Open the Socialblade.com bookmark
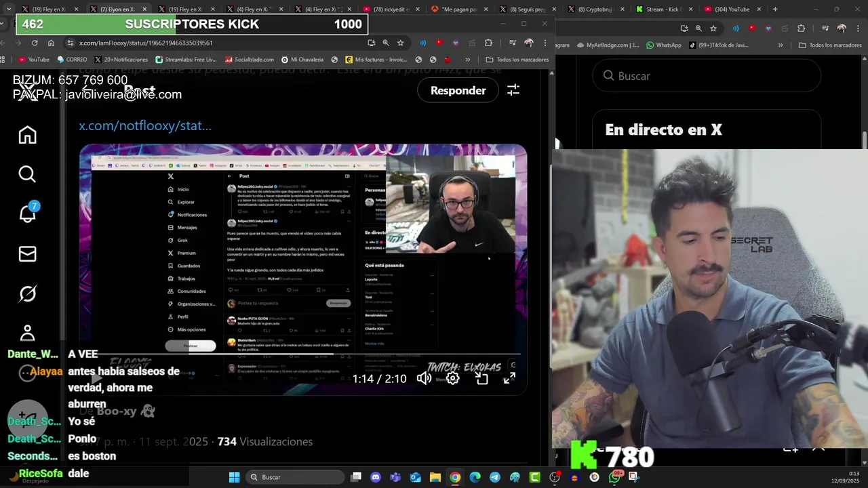Screen dimensions: 868x488 (249, 60)
